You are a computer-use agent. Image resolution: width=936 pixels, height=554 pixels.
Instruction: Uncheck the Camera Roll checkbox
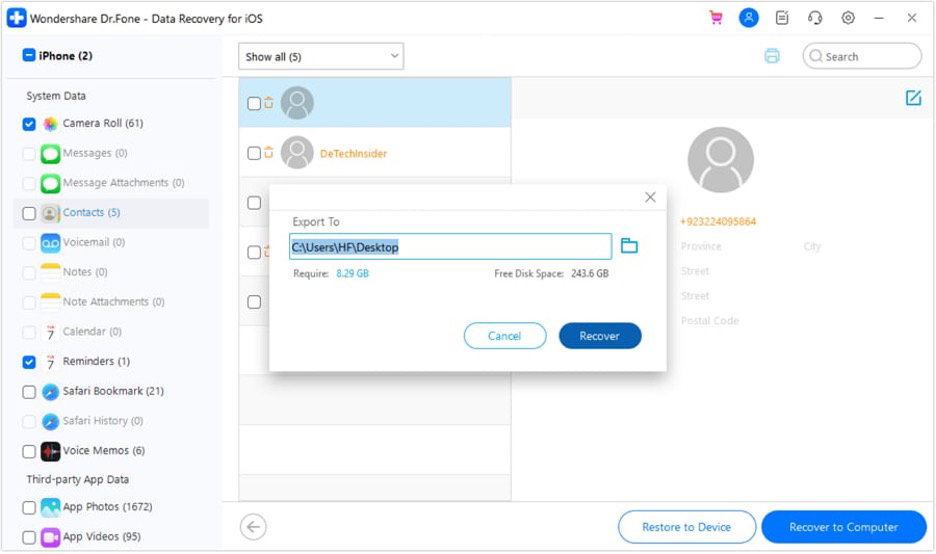(29, 124)
